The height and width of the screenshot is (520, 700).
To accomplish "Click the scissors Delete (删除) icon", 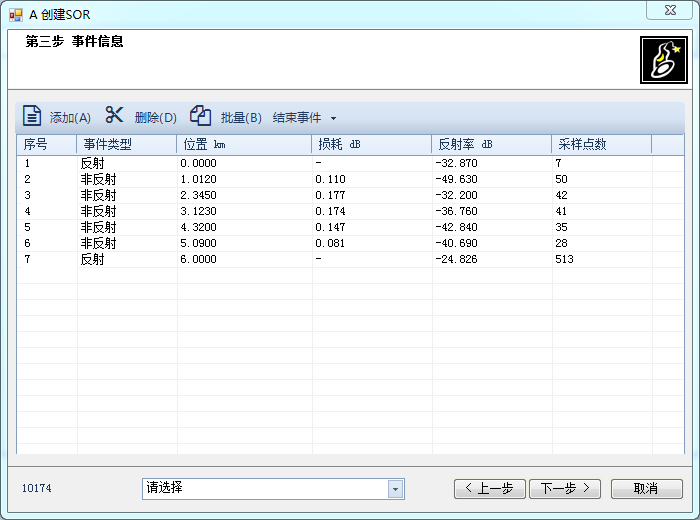I will (115, 116).
